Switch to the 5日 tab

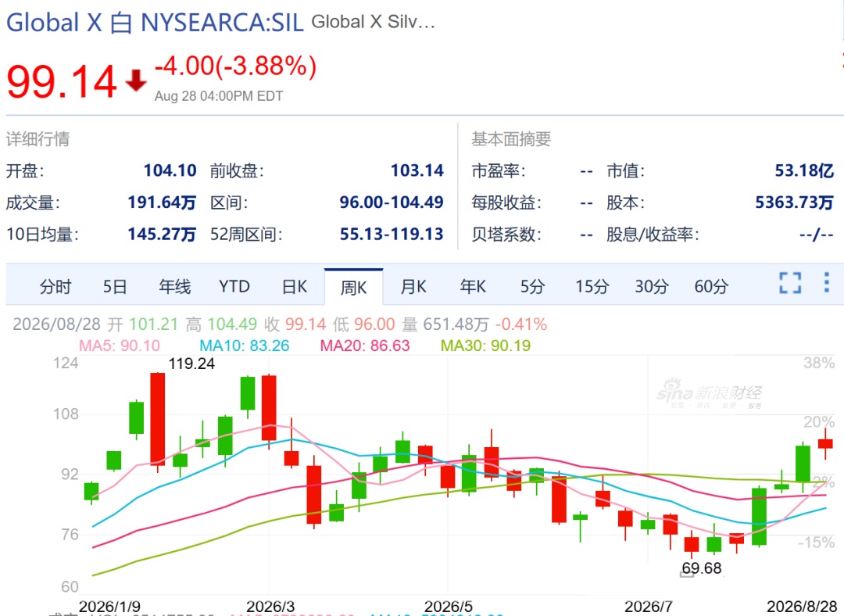[x=115, y=286]
